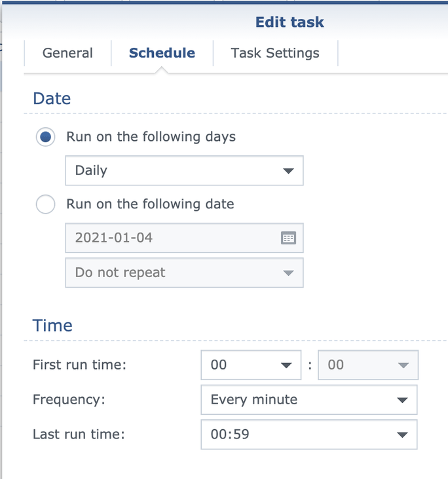This screenshot has width=448, height=479.
Task: Switch to the Task Settings tab
Action: (x=275, y=54)
